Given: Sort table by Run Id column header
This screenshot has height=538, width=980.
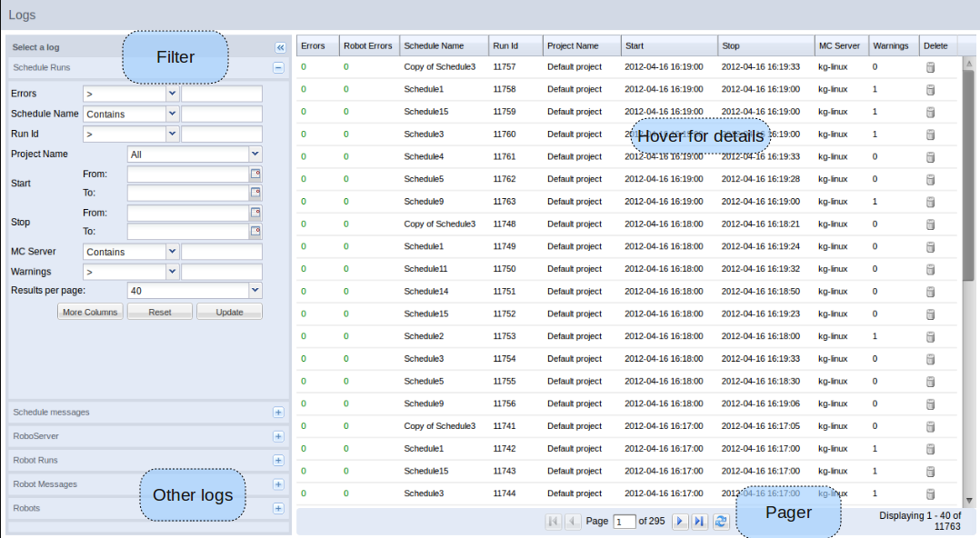Looking at the screenshot, I should pos(505,45).
